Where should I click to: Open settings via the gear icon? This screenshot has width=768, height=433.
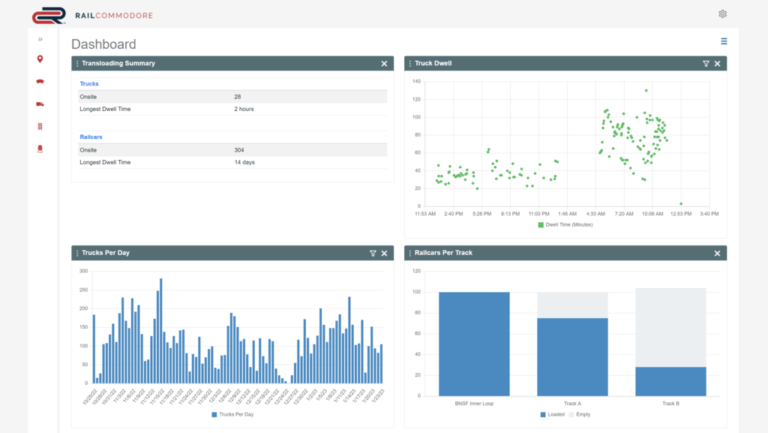(723, 14)
